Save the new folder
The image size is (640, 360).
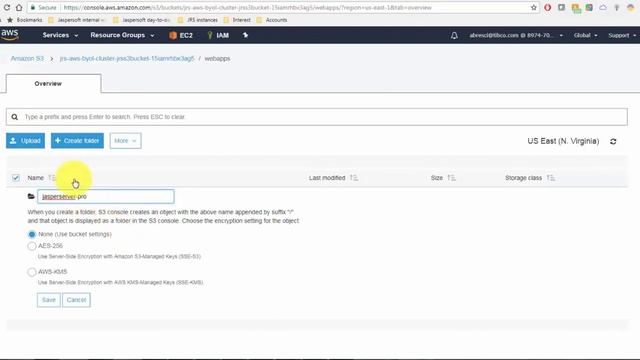[49, 300]
